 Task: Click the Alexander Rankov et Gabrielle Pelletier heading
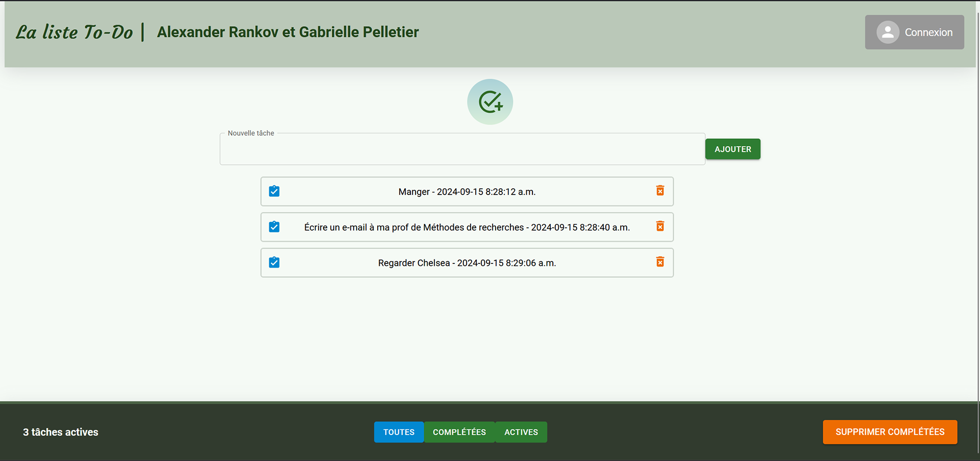click(288, 32)
